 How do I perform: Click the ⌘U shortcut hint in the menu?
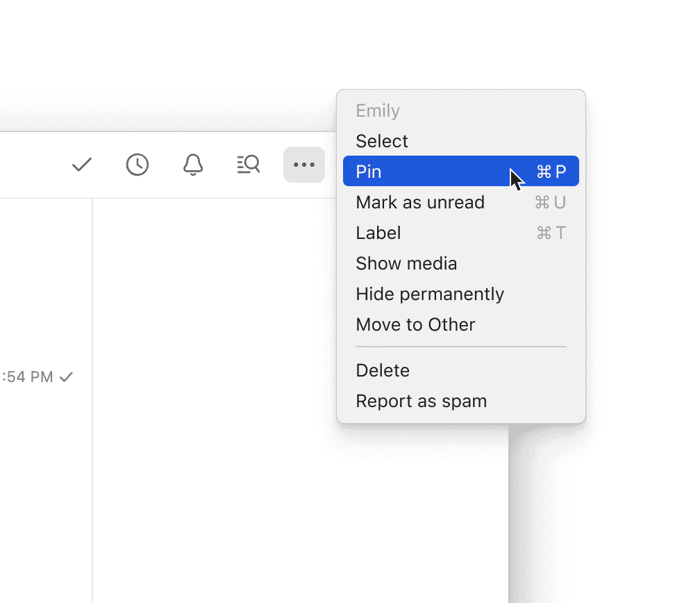pyautogui.click(x=550, y=202)
